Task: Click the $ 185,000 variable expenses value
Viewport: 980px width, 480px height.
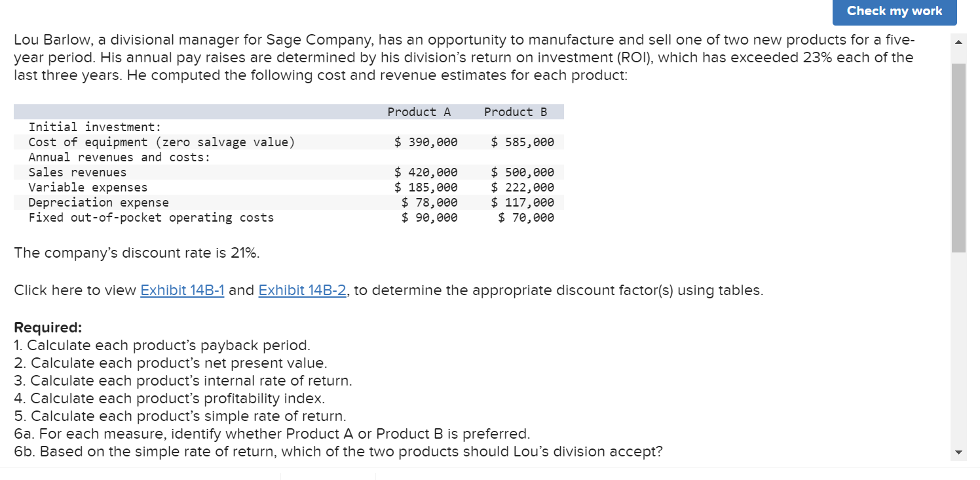Action: [x=426, y=188]
